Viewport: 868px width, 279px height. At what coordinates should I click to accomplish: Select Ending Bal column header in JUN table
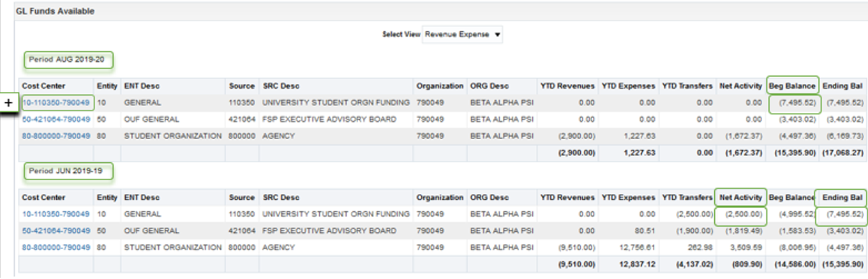(841, 197)
